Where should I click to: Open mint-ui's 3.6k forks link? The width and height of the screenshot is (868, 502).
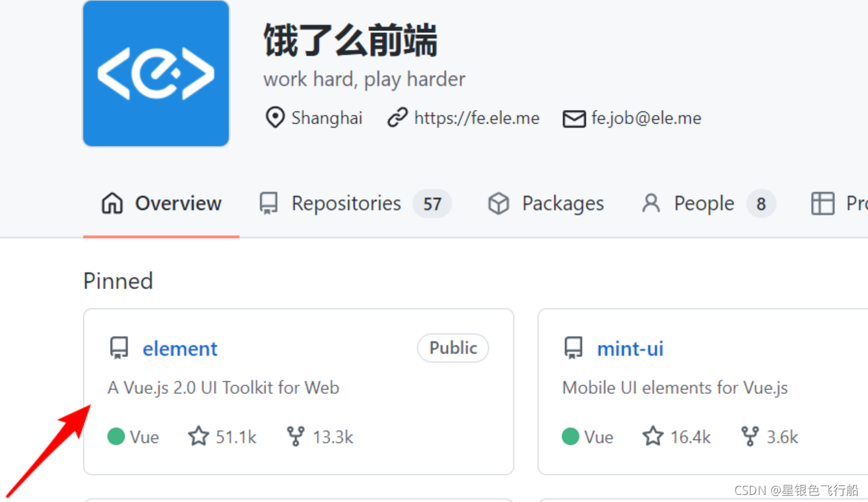[770, 437]
